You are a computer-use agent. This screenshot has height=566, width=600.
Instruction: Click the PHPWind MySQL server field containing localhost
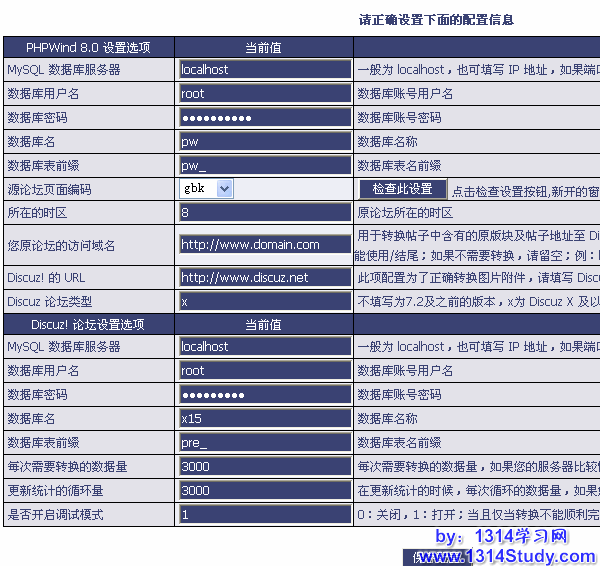coord(264,70)
